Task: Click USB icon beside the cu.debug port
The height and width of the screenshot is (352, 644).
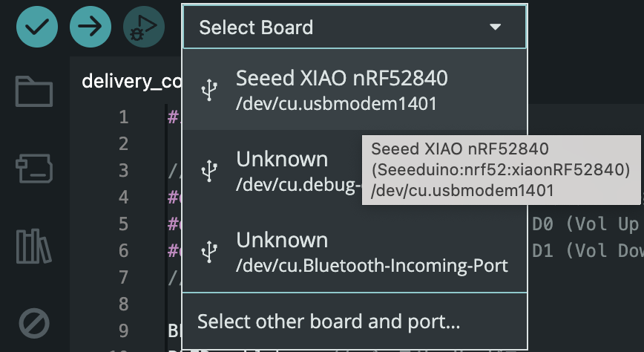Action: coord(210,171)
